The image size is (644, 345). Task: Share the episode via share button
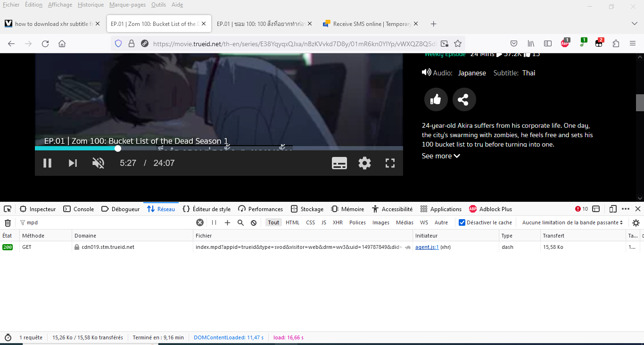pyautogui.click(x=464, y=99)
